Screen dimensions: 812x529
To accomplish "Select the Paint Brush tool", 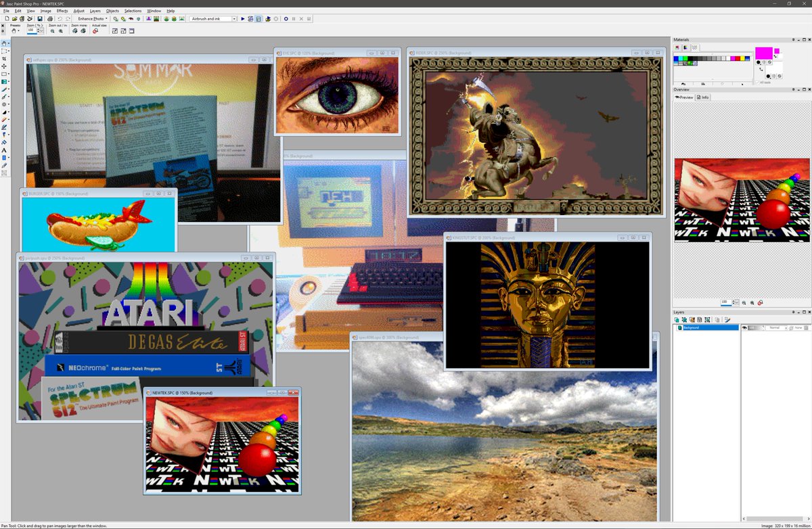I will tap(5, 89).
